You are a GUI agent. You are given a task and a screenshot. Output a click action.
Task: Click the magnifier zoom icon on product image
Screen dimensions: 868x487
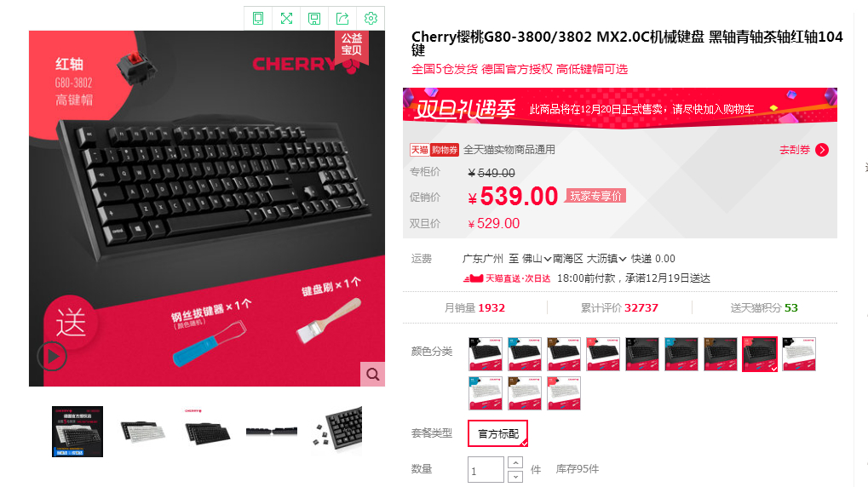[x=372, y=374]
